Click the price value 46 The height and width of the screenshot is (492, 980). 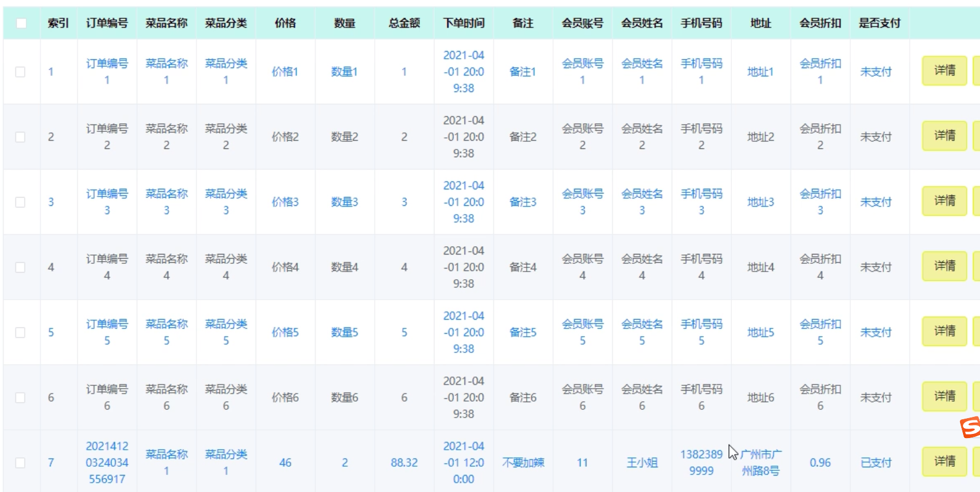point(285,463)
